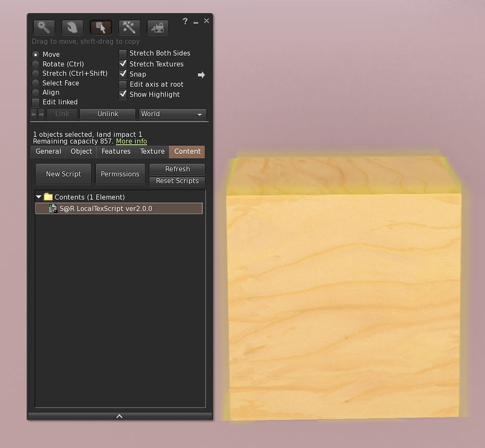Select the Focus (magnifier) tool
Image resolution: width=485 pixels, height=448 pixels.
point(44,28)
